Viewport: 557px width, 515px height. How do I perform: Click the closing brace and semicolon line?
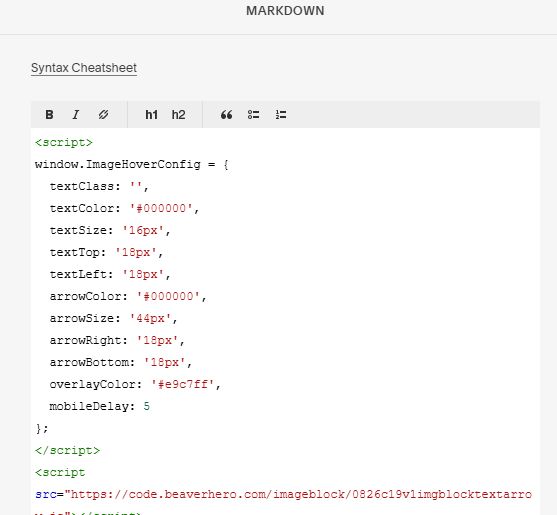(42, 428)
